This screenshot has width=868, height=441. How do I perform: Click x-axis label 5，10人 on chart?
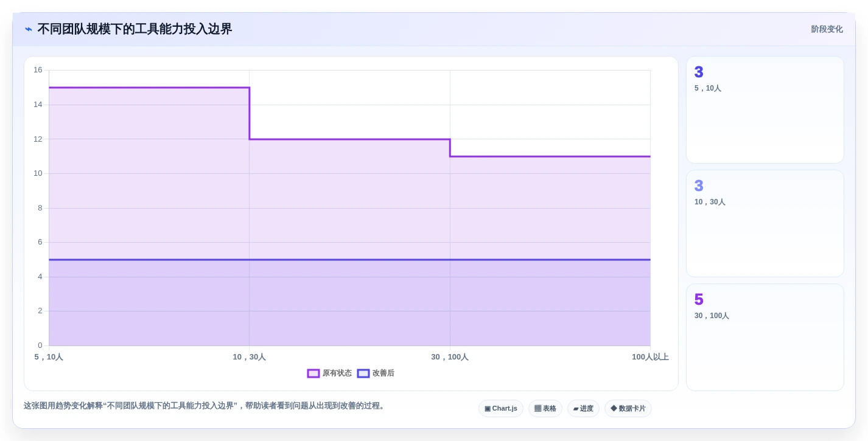pos(49,357)
